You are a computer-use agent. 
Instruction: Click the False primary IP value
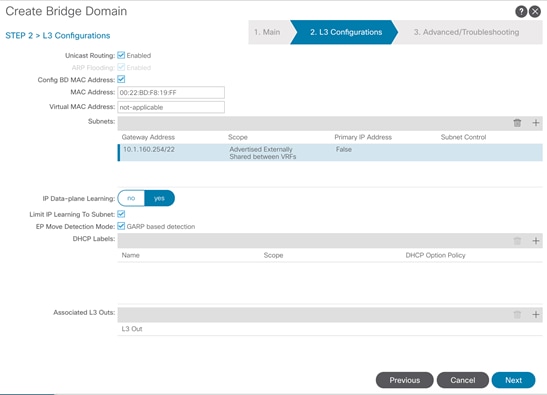[x=344, y=149]
